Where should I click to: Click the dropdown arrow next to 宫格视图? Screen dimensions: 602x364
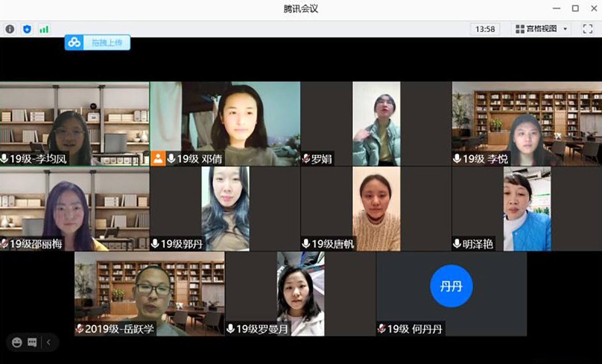pyautogui.click(x=565, y=29)
